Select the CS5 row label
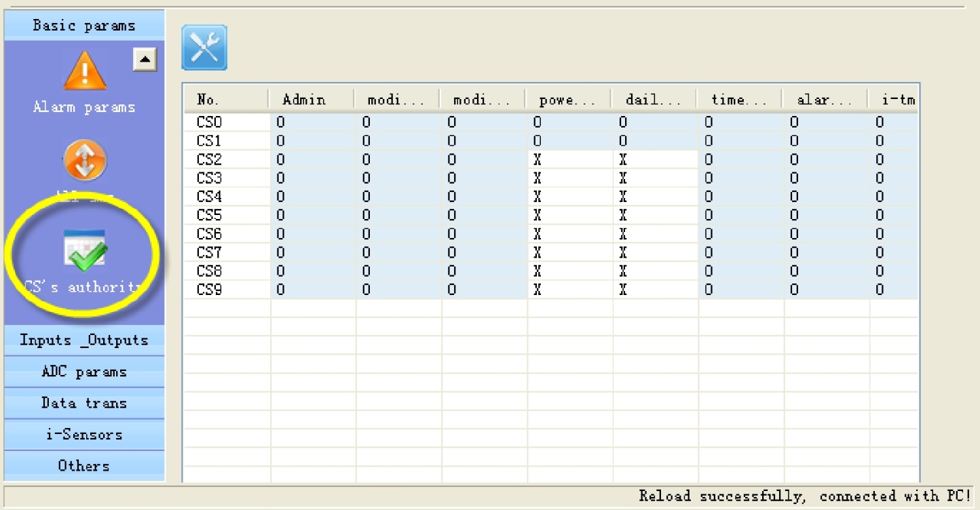 pos(210,216)
